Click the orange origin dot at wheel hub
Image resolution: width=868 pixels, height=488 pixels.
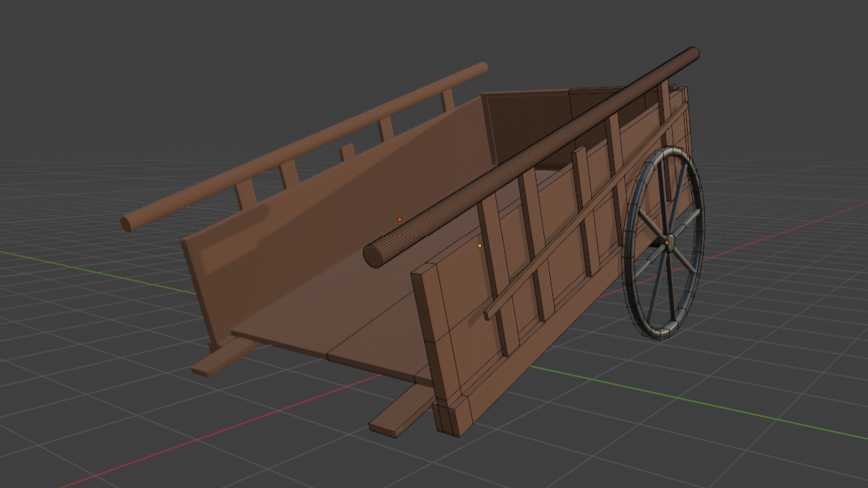click(667, 243)
